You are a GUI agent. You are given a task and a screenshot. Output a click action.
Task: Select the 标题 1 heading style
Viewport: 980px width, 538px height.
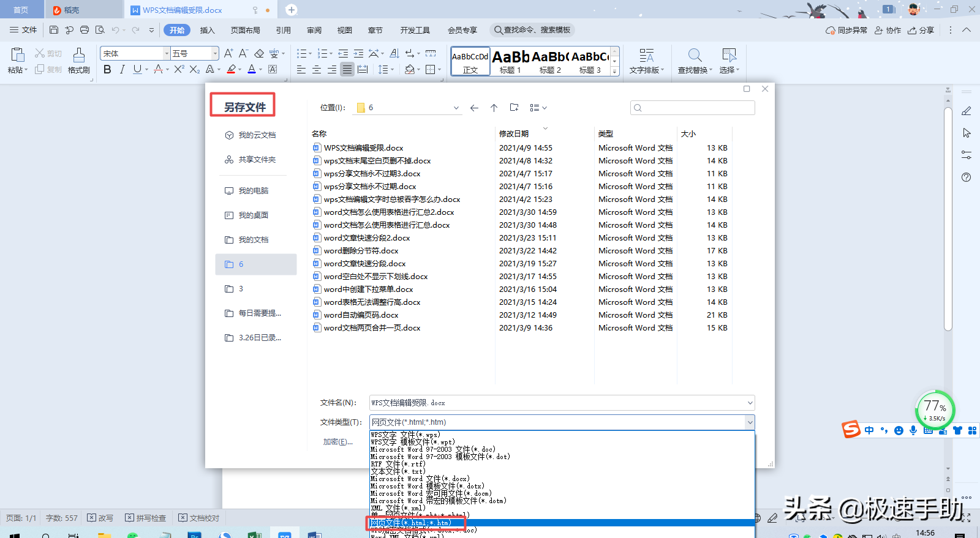tap(510, 61)
